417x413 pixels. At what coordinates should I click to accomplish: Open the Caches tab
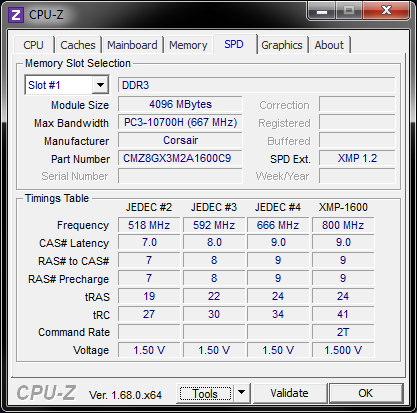(78, 45)
